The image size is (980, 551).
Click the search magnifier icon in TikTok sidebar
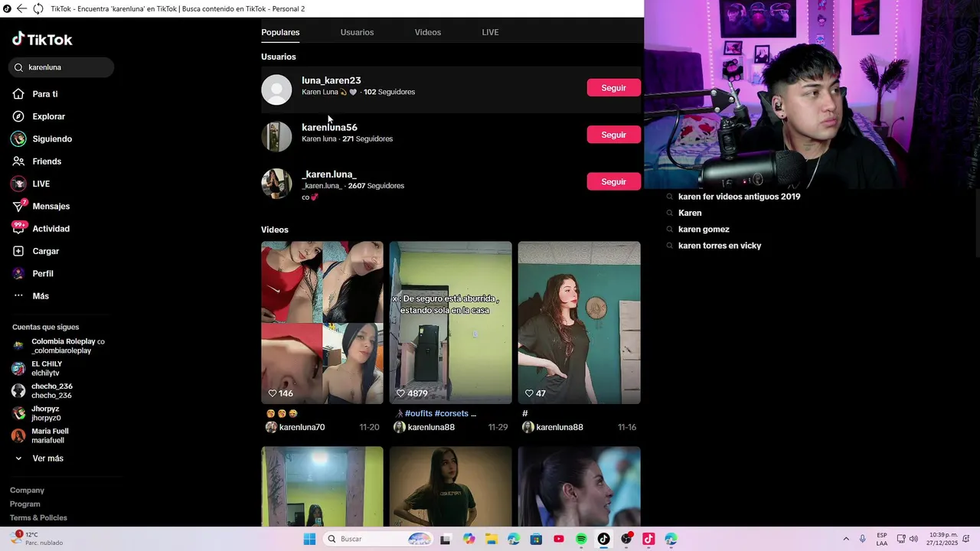click(19, 67)
